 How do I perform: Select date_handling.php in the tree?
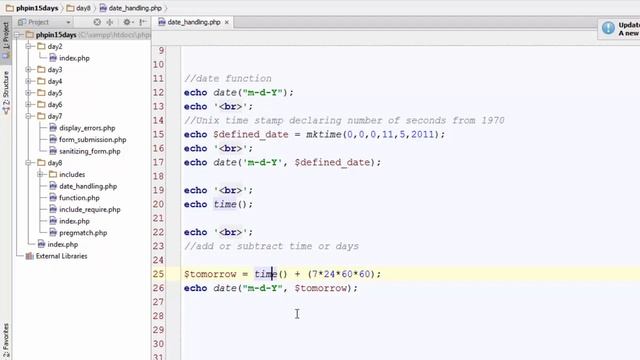point(88,186)
